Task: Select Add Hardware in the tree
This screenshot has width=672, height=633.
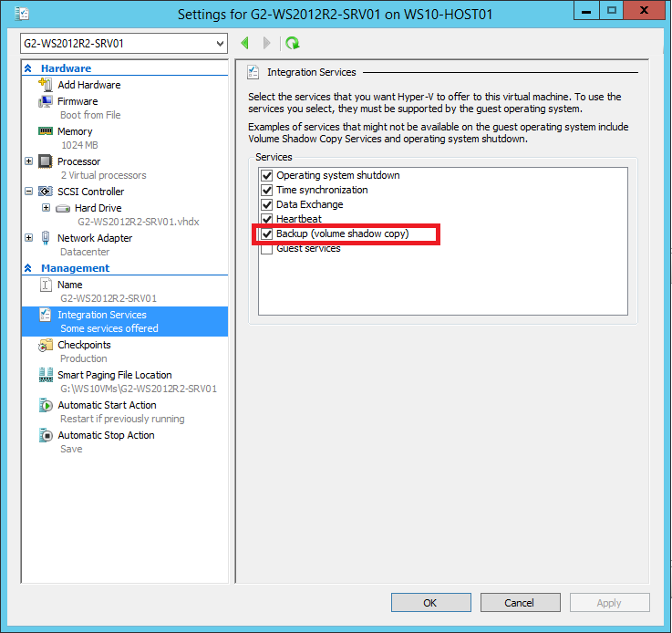Action: [89, 85]
